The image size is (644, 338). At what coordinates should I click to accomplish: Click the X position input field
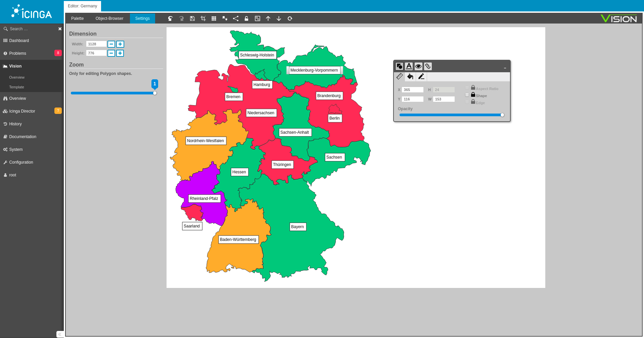click(x=413, y=90)
